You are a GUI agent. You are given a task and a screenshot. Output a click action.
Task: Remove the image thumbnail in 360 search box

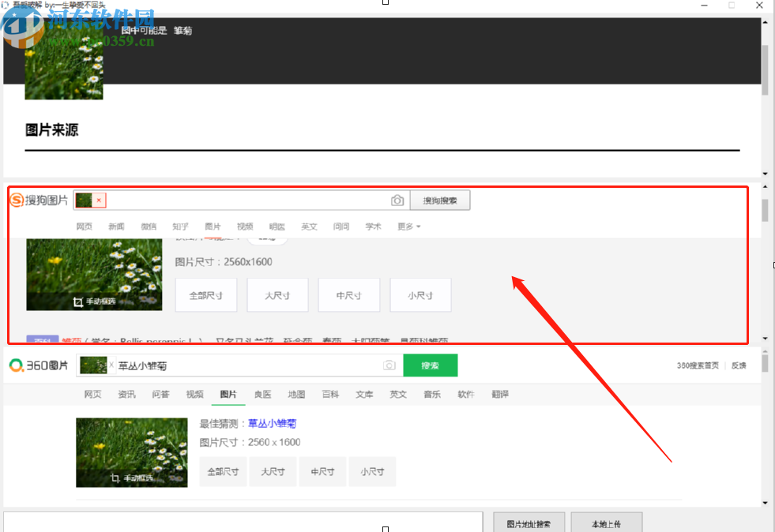click(x=111, y=365)
